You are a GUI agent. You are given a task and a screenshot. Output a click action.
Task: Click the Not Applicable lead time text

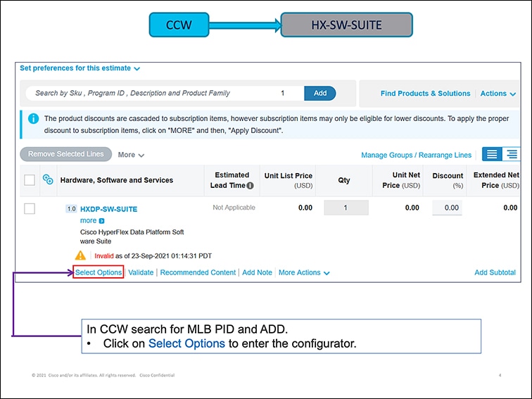point(234,208)
